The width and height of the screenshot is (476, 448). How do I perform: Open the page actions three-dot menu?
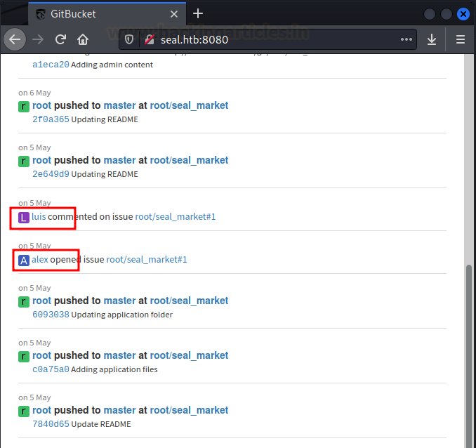point(406,39)
